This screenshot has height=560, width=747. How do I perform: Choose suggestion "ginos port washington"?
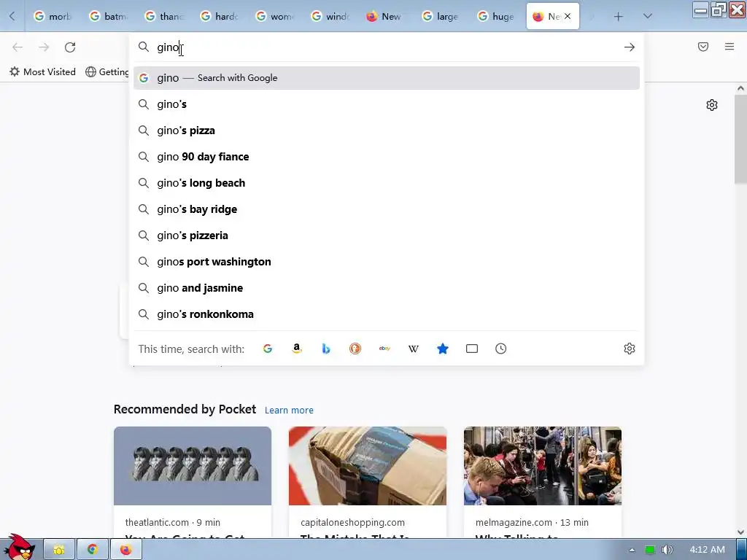387,262
